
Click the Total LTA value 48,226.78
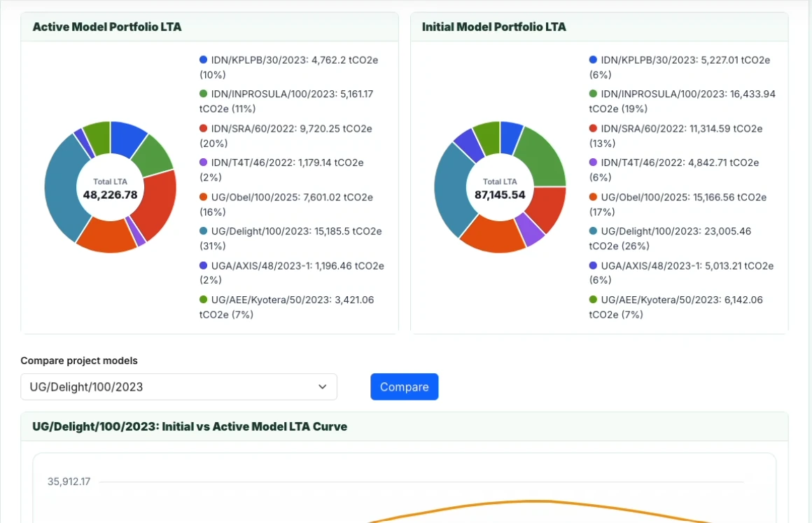coord(111,195)
